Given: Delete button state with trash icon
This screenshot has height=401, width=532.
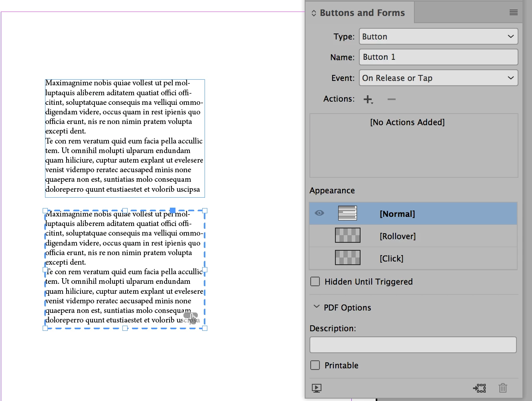Looking at the screenshot, I should pos(503,388).
